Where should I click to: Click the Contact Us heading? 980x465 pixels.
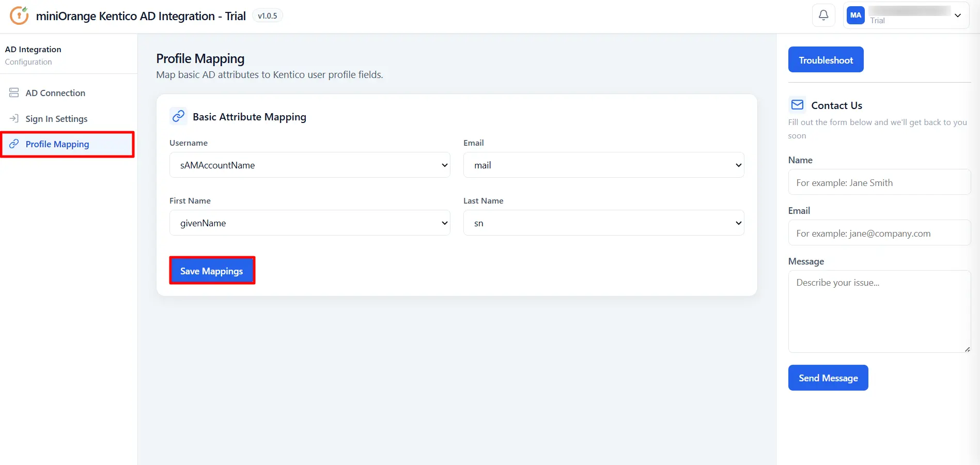(x=836, y=105)
